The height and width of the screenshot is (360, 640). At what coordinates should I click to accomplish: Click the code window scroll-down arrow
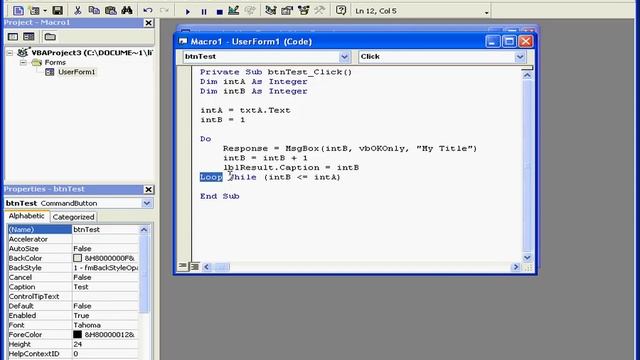(527, 257)
